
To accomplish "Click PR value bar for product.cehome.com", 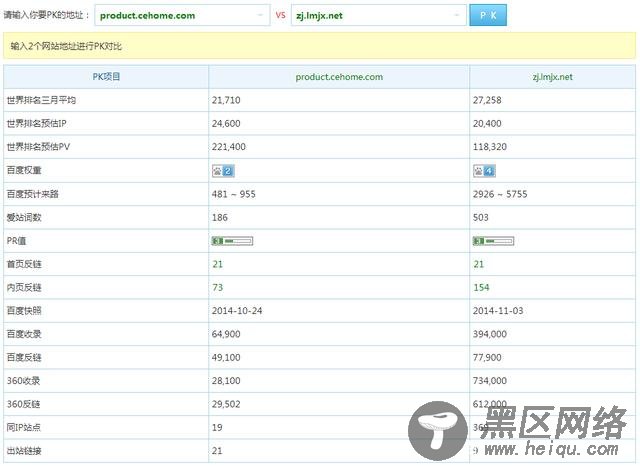I will (x=232, y=241).
